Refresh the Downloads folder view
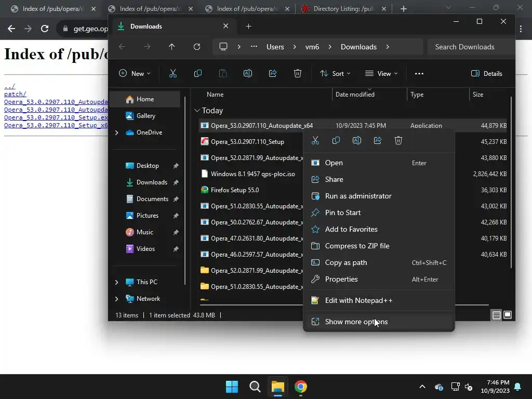Screen dimensions: 532x399 pos(197,47)
